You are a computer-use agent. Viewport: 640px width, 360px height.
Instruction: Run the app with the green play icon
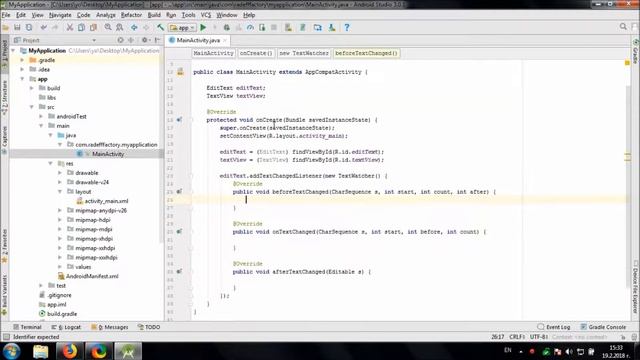(203, 27)
